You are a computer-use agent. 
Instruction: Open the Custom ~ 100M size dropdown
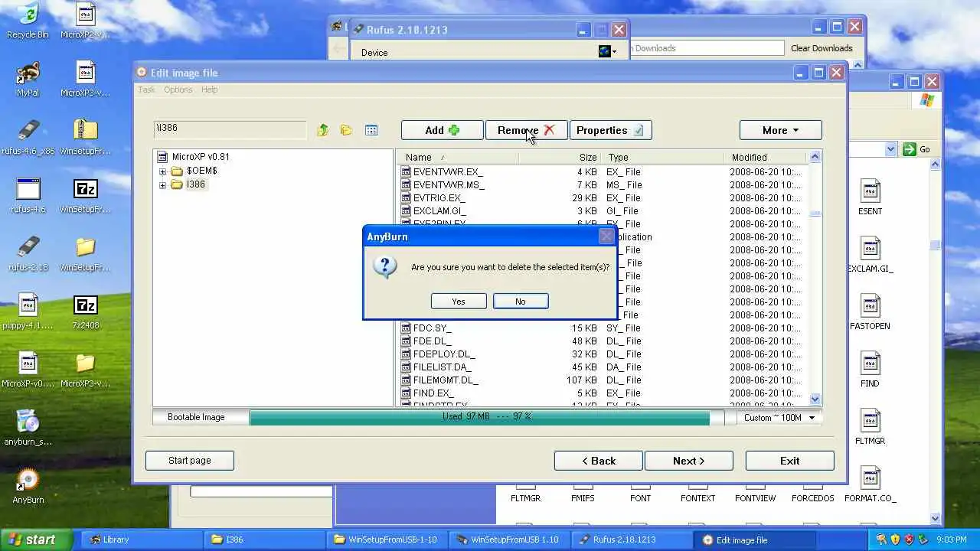[779, 418]
